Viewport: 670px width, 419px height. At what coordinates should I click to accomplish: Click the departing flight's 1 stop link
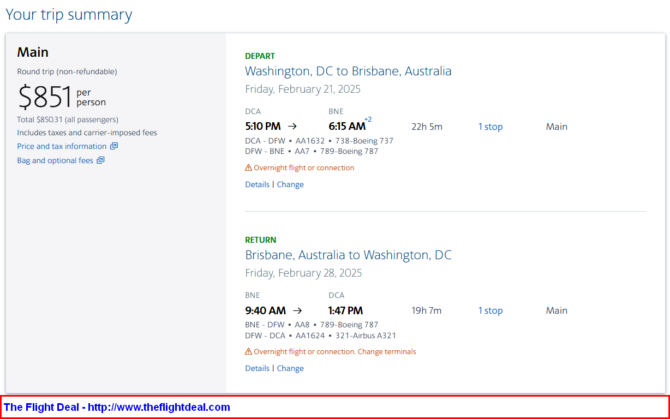[490, 127]
